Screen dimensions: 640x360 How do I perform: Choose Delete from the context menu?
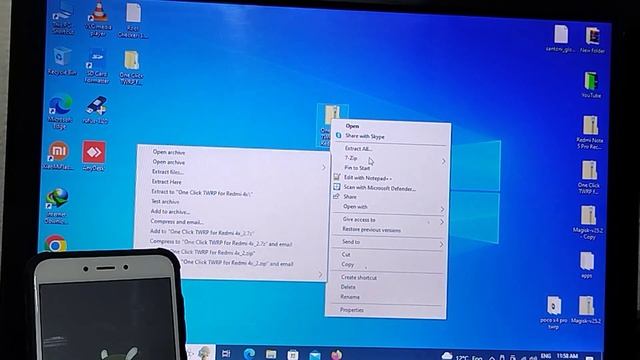pos(348,287)
